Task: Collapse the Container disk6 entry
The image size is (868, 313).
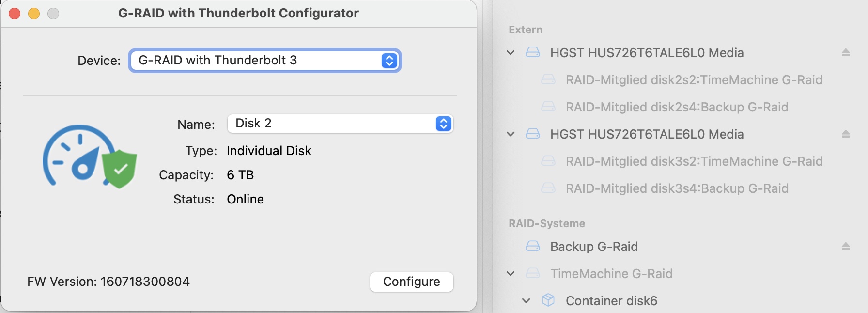Action: coord(526,301)
